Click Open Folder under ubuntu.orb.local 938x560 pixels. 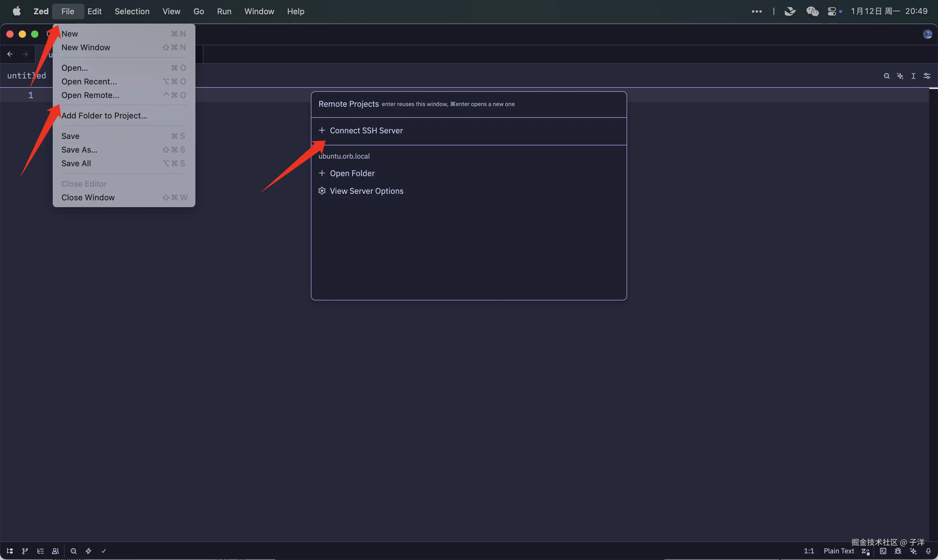[x=352, y=173]
